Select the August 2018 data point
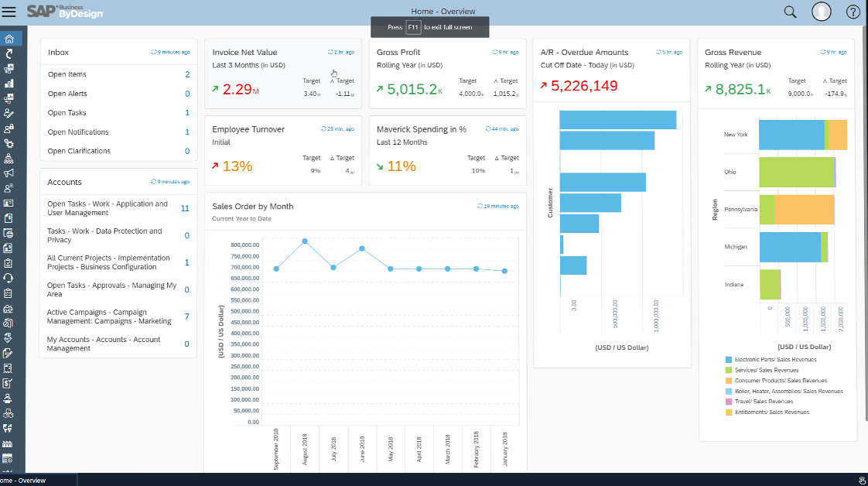Viewport: 868px width, 486px height. (305, 241)
